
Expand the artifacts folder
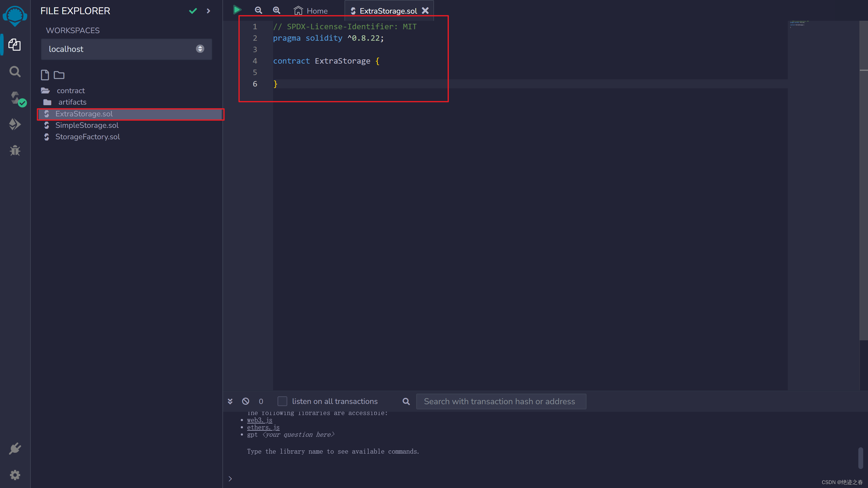[x=71, y=101]
